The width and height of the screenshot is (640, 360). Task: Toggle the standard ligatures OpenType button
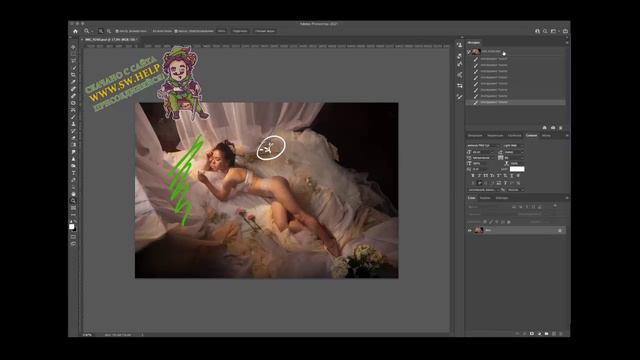(473, 183)
